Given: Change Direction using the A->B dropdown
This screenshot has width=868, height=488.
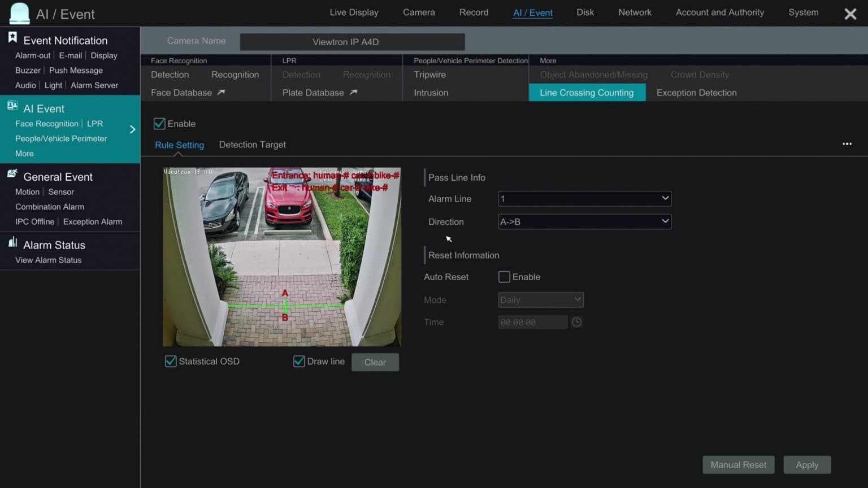Looking at the screenshot, I should tap(584, 221).
